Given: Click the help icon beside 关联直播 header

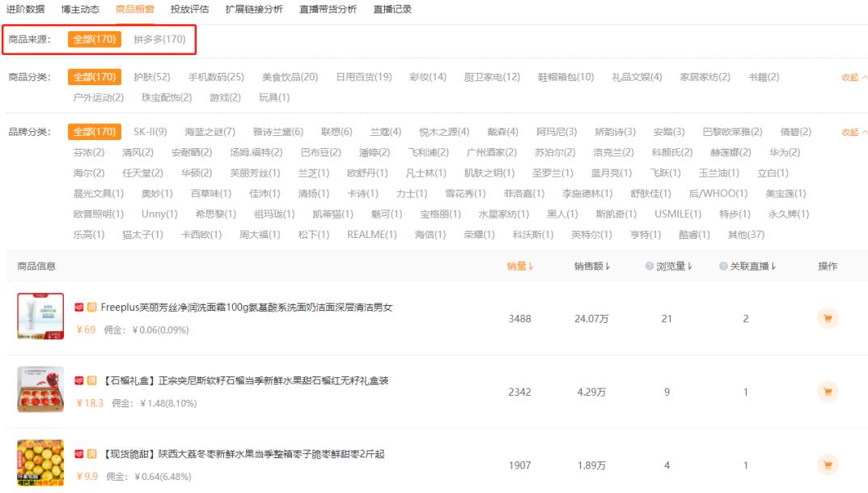Looking at the screenshot, I should (x=723, y=266).
